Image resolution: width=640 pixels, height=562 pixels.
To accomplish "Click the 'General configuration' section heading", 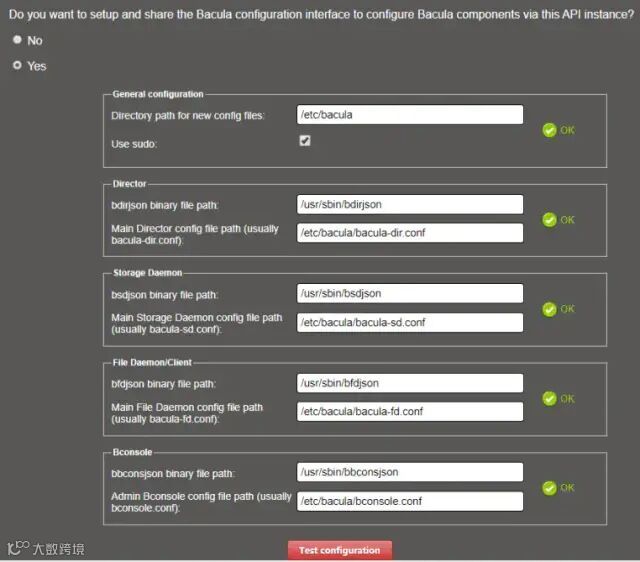I will [158, 94].
